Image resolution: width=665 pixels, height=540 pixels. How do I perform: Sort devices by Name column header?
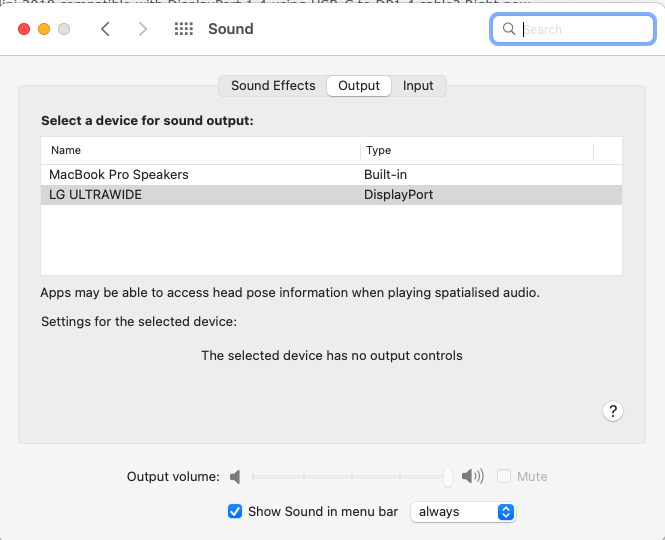click(200, 151)
